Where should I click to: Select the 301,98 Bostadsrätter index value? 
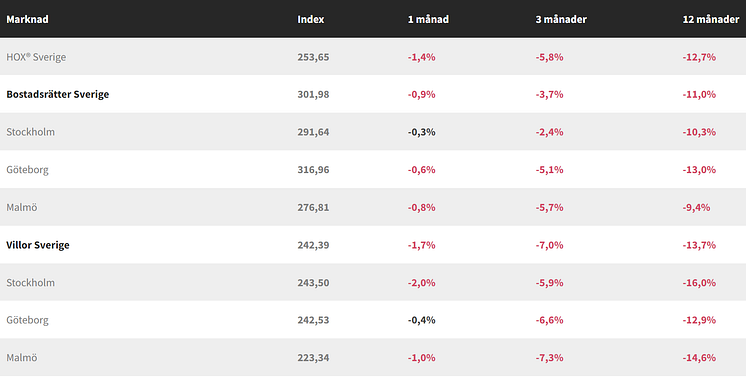coord(313,95)
